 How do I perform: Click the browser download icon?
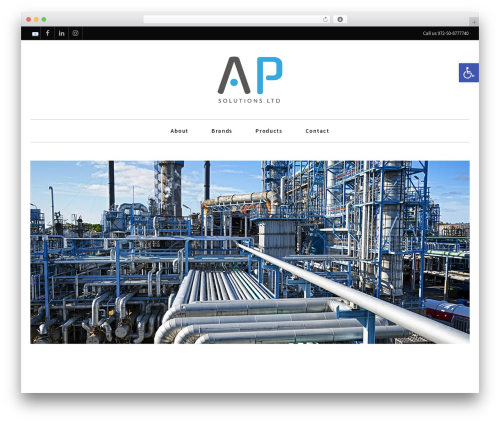coord(340,19)
